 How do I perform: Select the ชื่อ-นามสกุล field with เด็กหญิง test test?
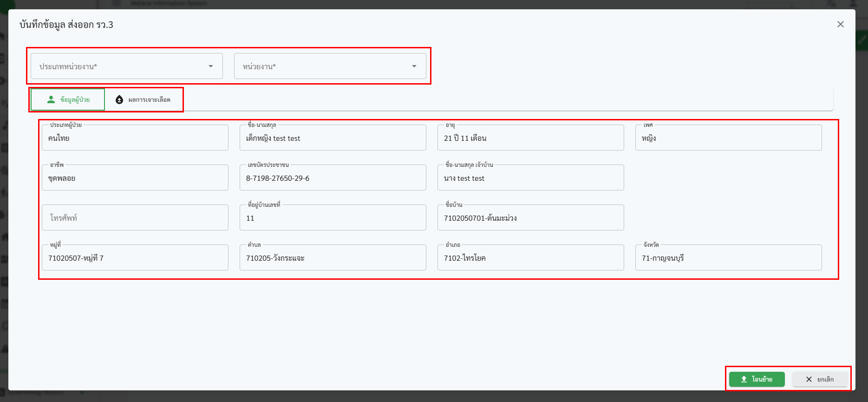(x=333, y=138)
